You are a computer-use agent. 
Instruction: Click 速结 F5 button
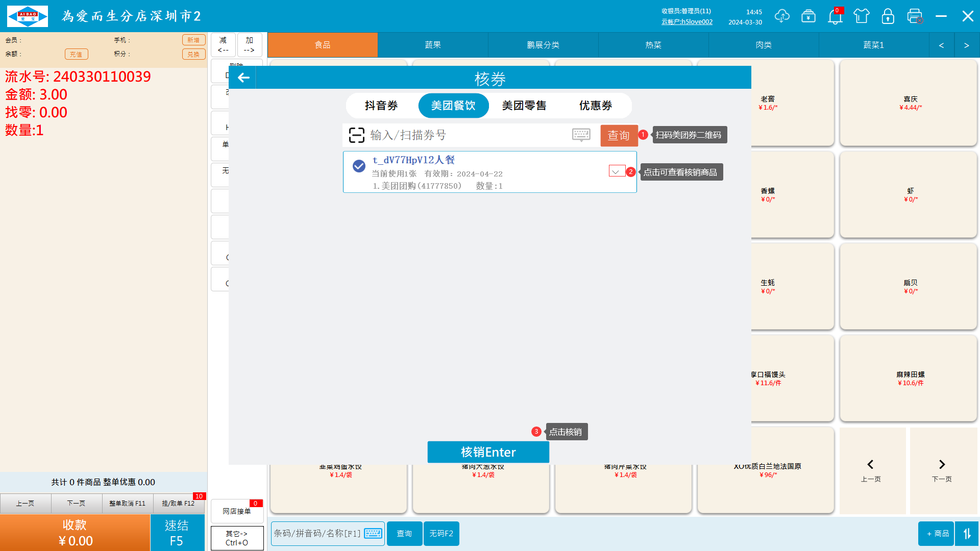pos(177,533)
